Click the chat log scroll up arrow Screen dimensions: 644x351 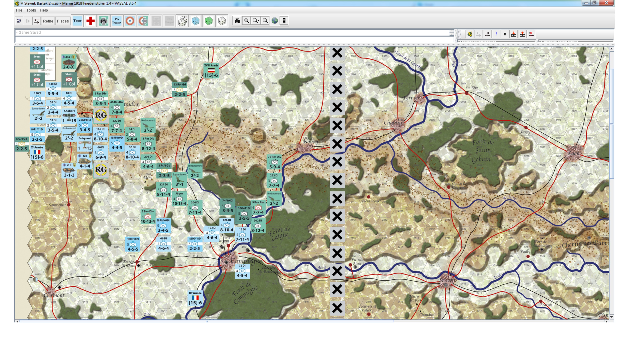pos(451,31)
